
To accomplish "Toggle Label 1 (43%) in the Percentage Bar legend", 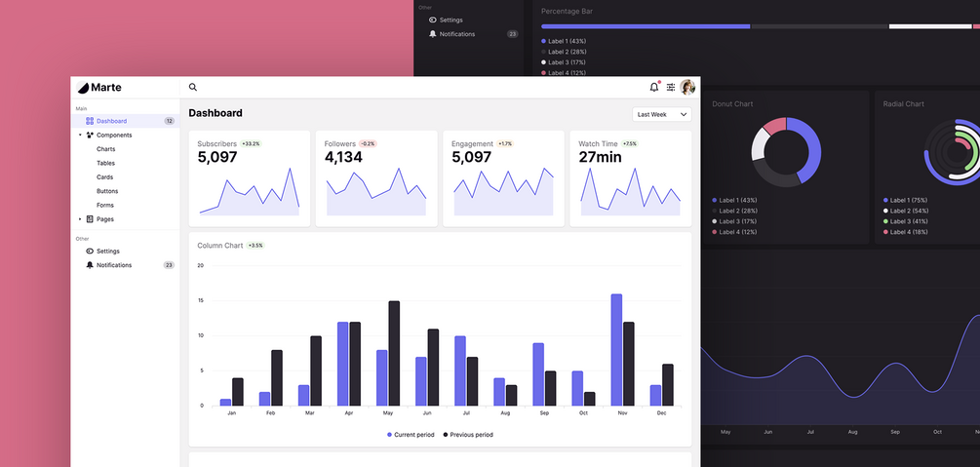I will [564, 41].
